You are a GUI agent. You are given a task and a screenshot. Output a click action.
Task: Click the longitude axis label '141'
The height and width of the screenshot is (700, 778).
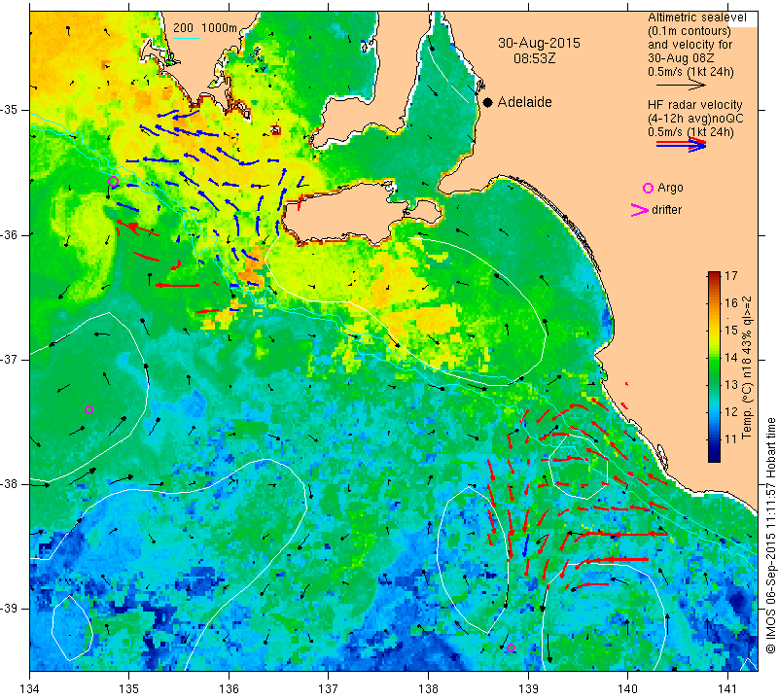point(727,688)
